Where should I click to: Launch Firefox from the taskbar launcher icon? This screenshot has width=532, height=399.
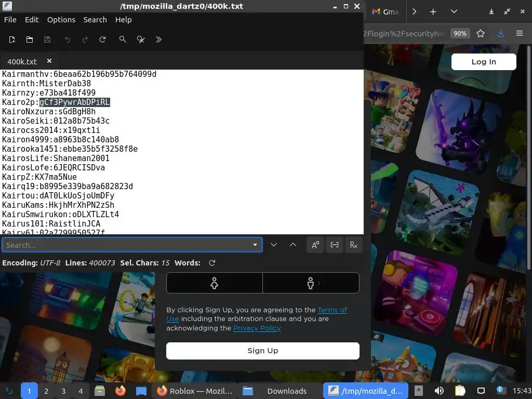pos(121,391)
